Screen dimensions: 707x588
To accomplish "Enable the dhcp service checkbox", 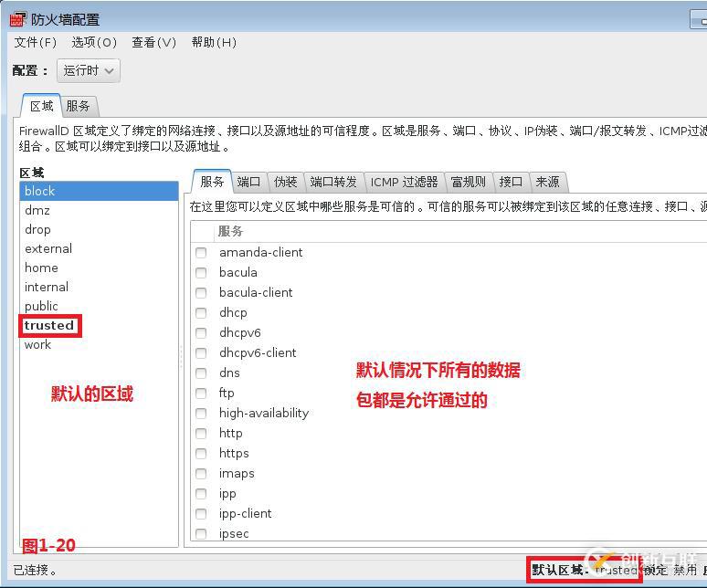I will click(x=201, y=312).
